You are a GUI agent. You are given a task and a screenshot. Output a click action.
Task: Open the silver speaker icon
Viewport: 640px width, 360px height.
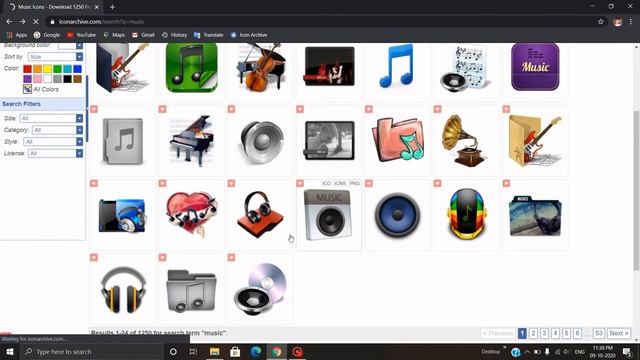(262, 142)
